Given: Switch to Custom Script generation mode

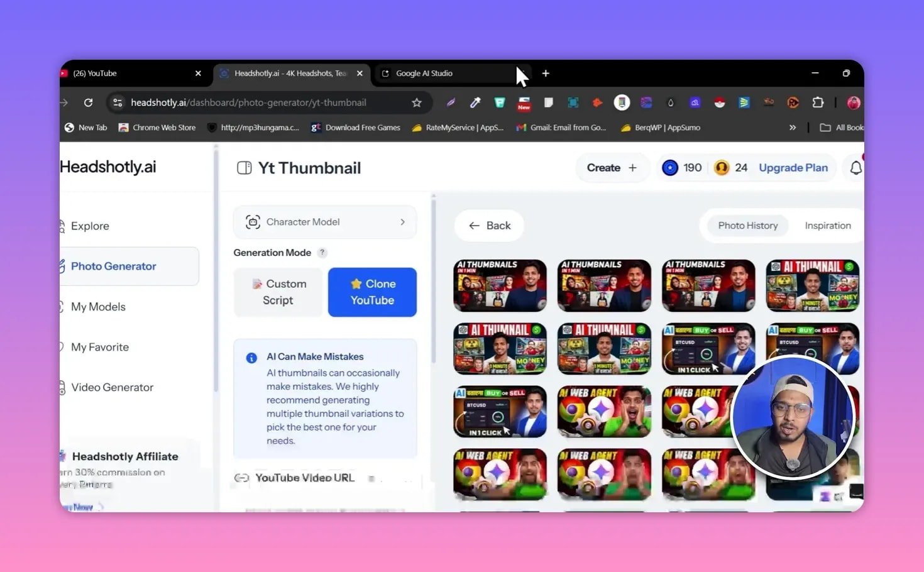Looking at the screenshot, I should (x=278, y=292).
